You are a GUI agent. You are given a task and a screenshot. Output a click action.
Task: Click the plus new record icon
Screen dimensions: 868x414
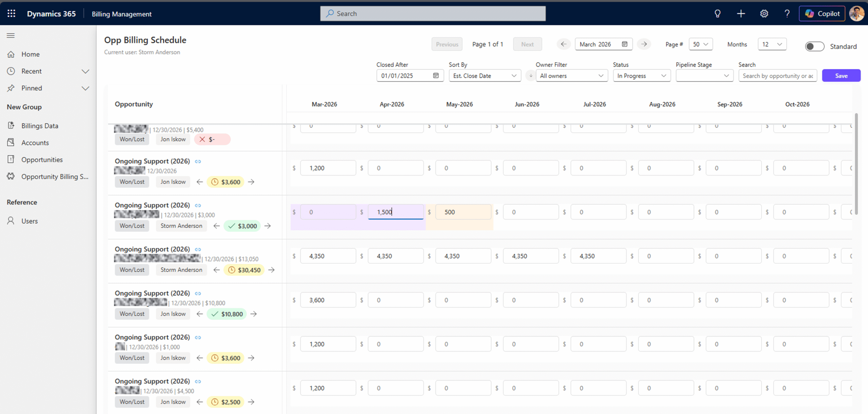coord(741,14)
